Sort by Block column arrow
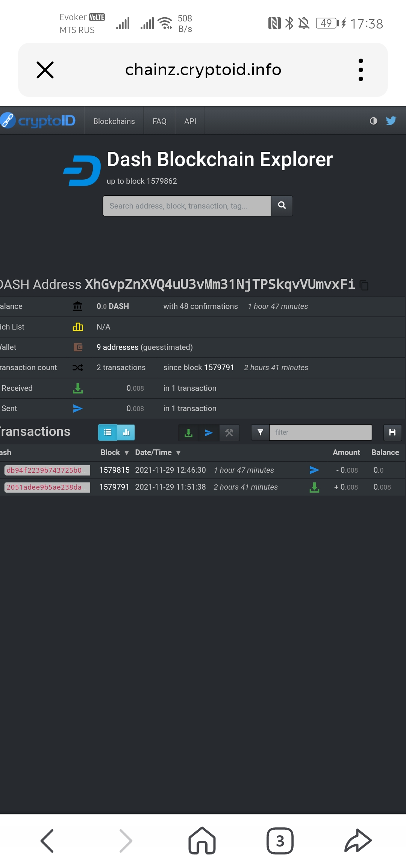This screenshot has height=868, width=406. 127,453
